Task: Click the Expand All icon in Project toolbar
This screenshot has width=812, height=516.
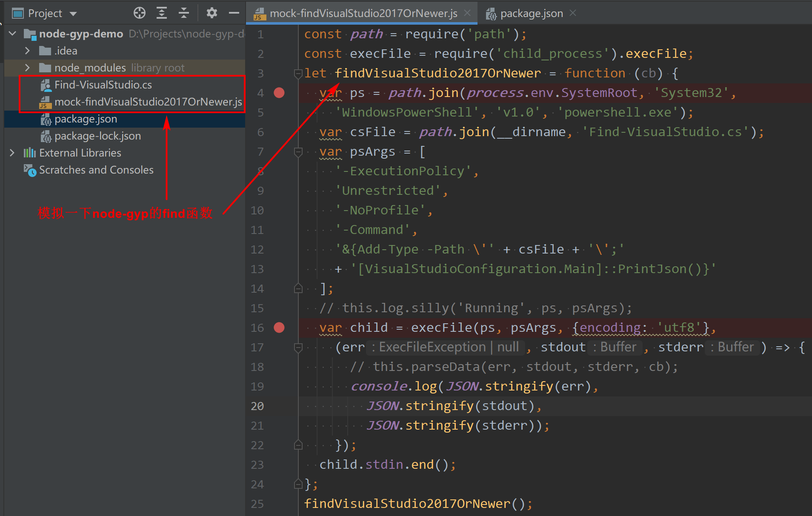Action: coord(162,13)
